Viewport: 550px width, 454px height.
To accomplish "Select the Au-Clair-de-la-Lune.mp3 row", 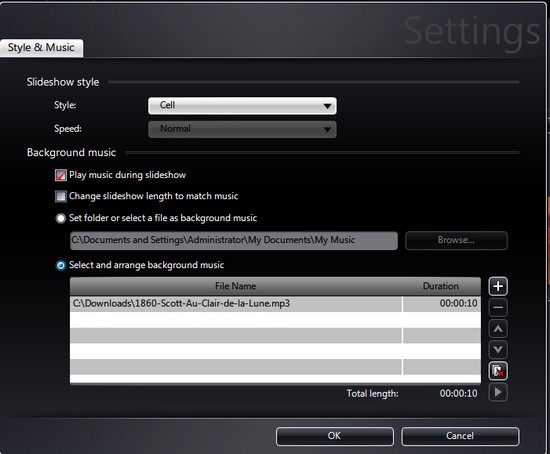I will point(275,303).
